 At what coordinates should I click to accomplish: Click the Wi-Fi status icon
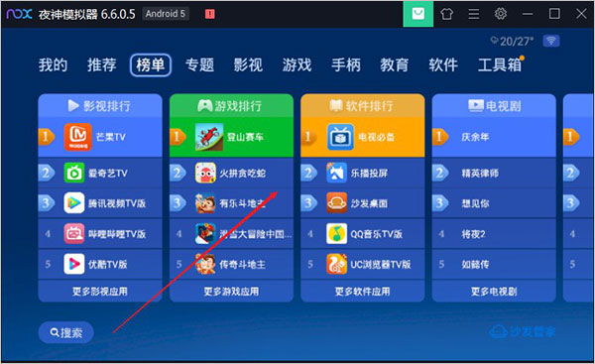click(x=551, y=41)
